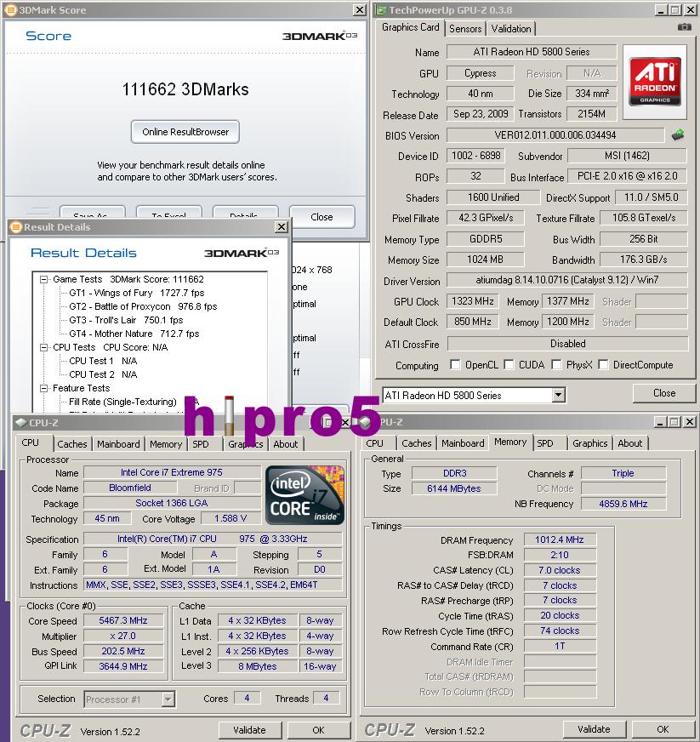
Task: Close the 3DMark Score window with X
Action: tap(360, 10)
